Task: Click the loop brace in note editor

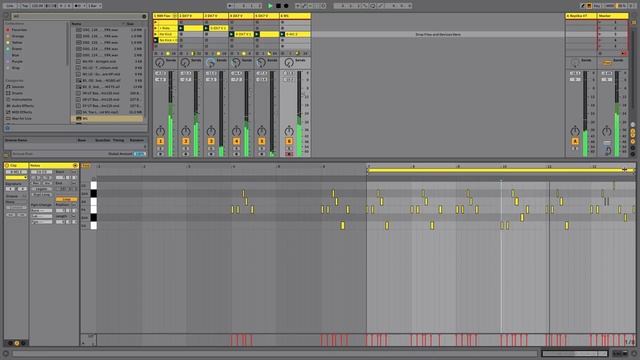Action: 500,170
